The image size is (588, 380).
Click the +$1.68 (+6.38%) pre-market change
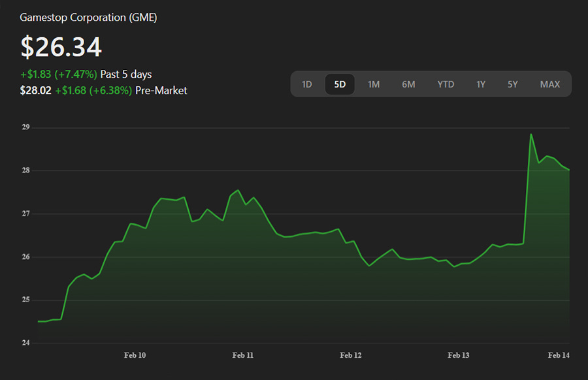tap(93, 90)
